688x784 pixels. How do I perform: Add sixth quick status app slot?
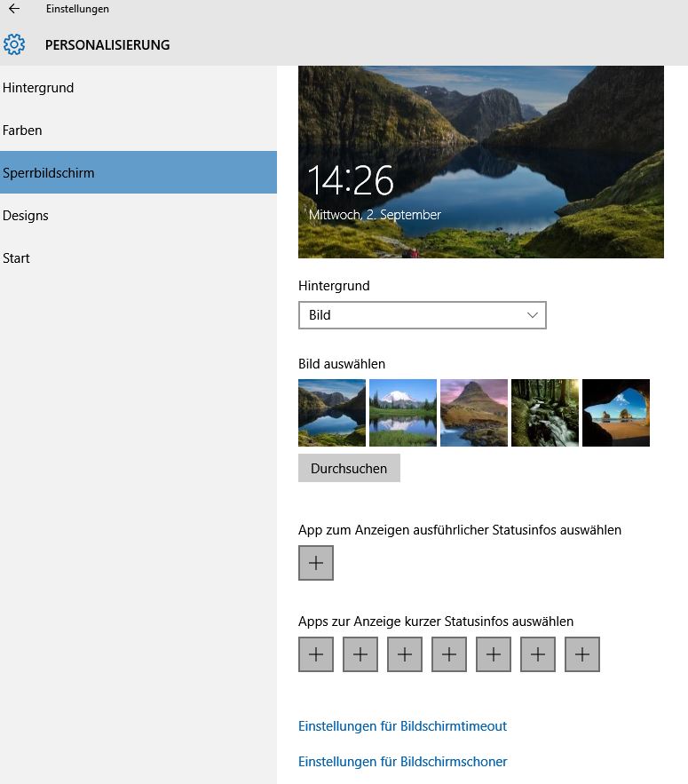[538, 654]
